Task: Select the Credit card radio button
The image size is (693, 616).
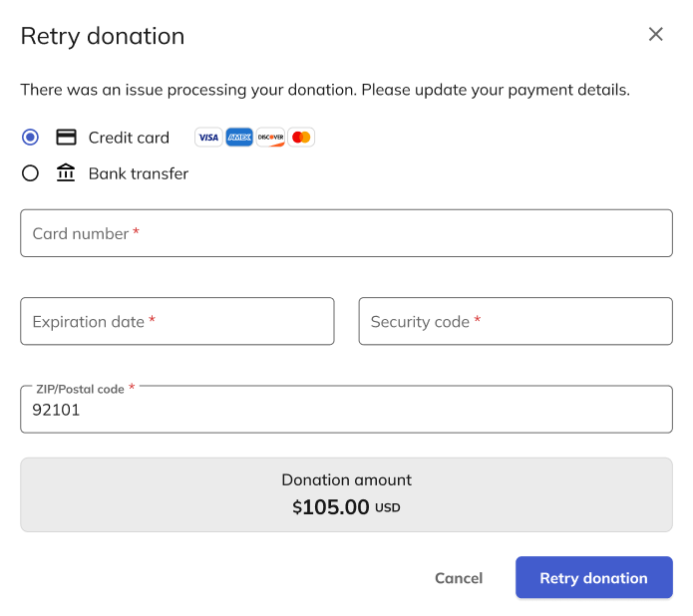Action: click(x=30, y=138)
